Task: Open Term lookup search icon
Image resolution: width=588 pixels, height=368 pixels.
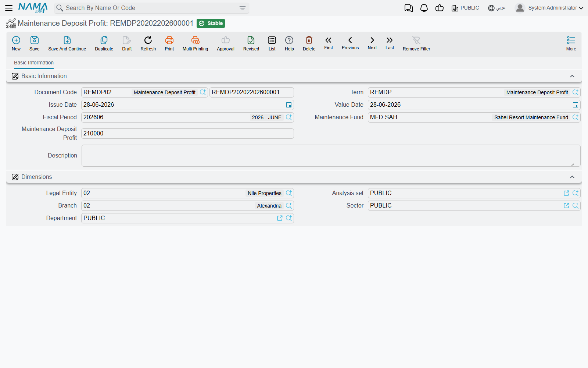Action: (576, 92)
